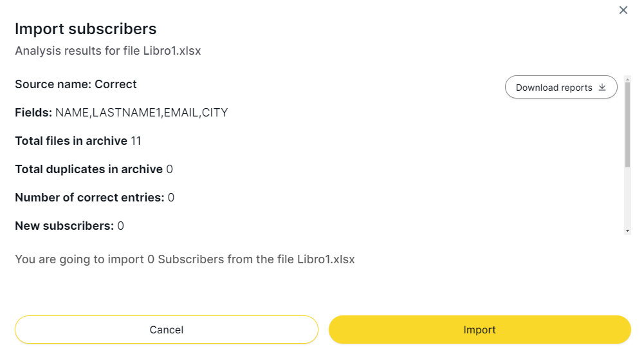
Task: Click the Total duplicates in archive row
Action: point(94,169)
